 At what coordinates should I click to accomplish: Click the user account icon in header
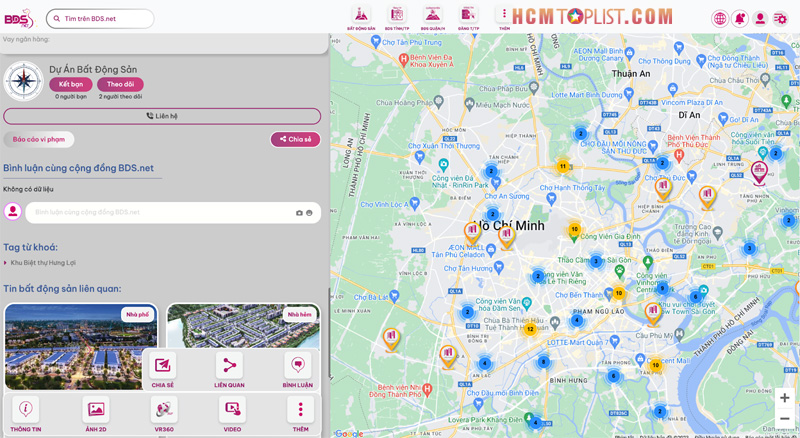point(760,19)
